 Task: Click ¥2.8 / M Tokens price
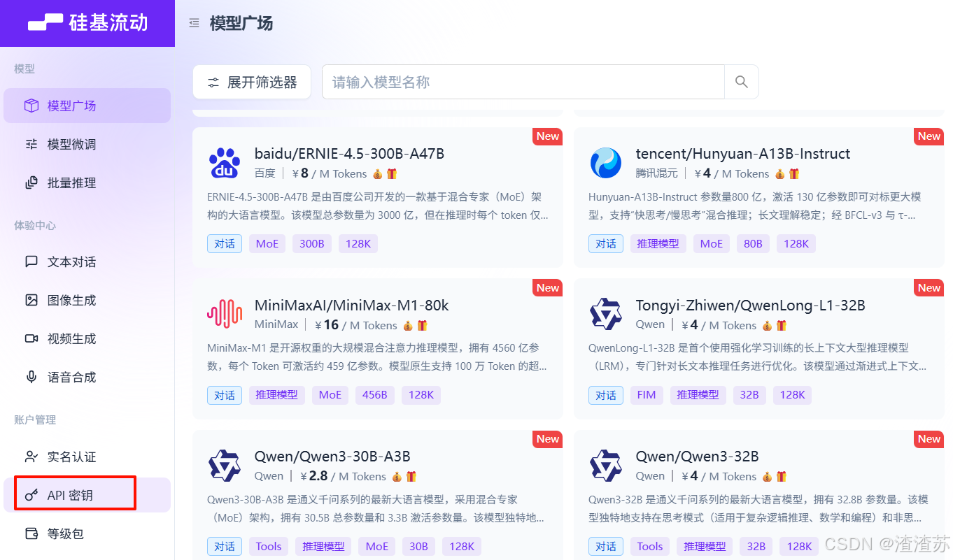[344, 476]
